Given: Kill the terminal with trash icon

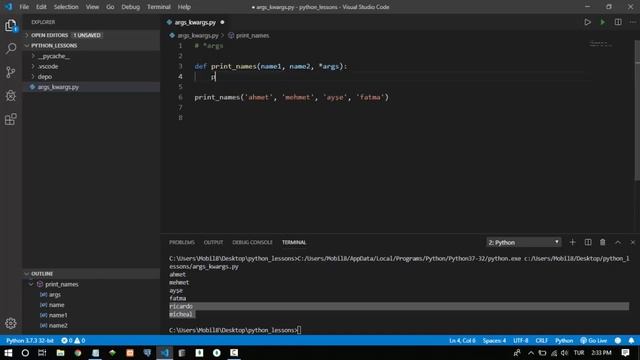Looking at the screenshot, I should click(x=602, y=242).
